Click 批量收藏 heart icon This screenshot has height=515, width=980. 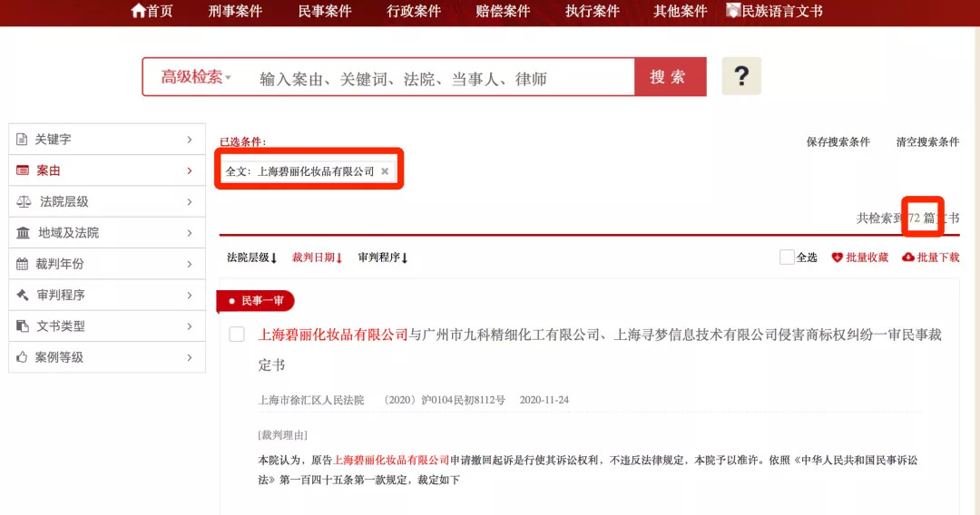point(837,257)
